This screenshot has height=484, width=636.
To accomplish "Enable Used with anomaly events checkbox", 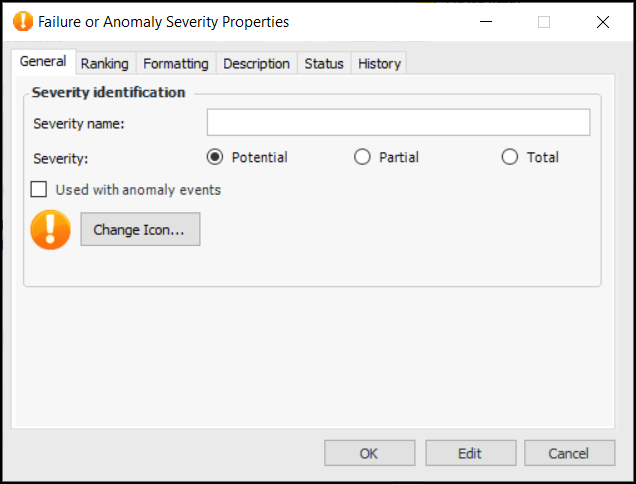I will click(x=40, y=189).
